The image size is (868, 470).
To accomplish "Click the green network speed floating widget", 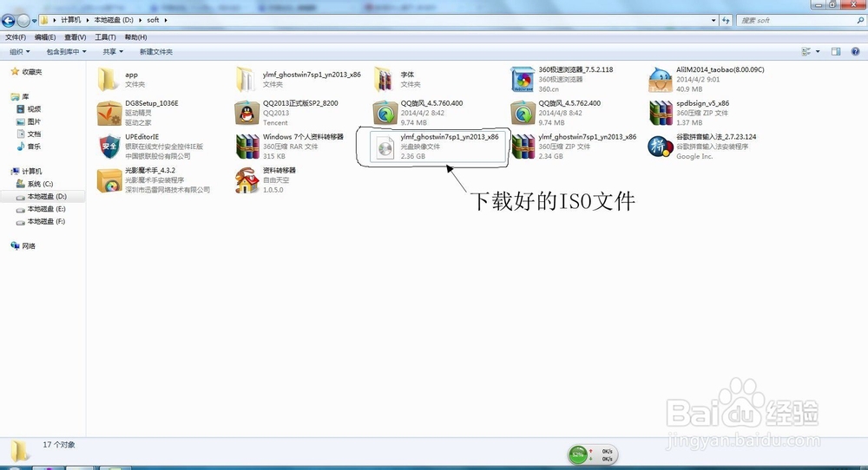I will [x=592, y=455].
